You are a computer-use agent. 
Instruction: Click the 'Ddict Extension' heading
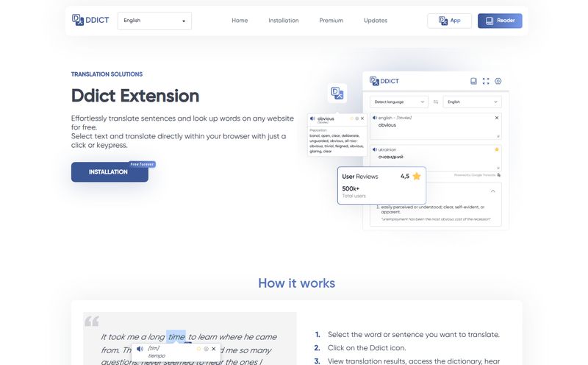(x=135, y=96)
